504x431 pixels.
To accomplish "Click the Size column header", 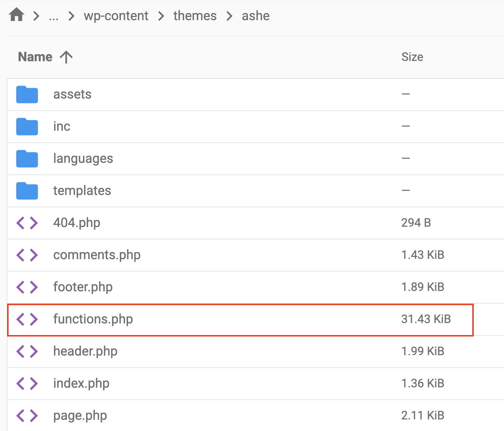I will [412, 57].
